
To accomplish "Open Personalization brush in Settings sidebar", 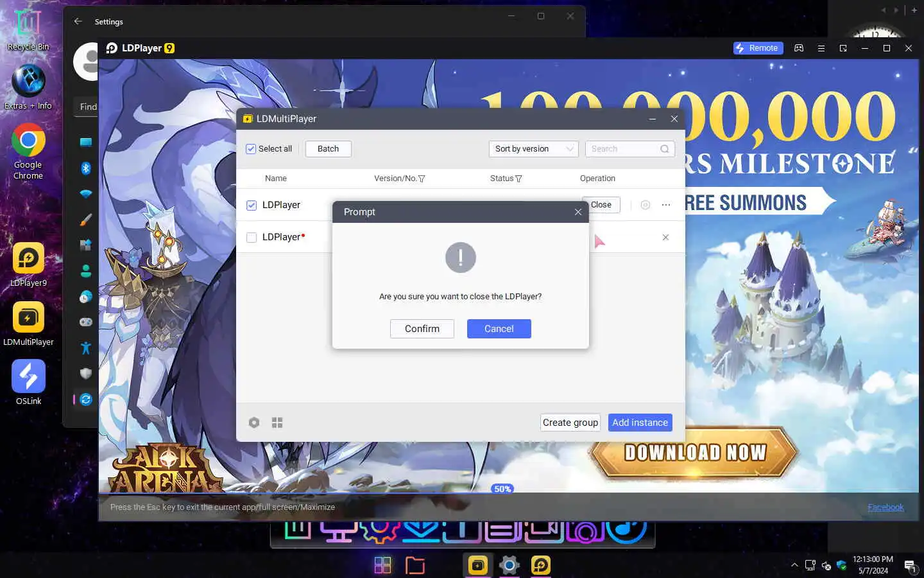I will click(x=86, y=220).
